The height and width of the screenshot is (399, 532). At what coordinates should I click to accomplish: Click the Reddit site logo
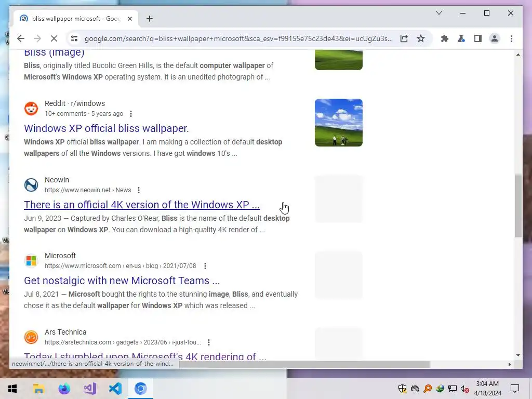(x=31, y=109)
